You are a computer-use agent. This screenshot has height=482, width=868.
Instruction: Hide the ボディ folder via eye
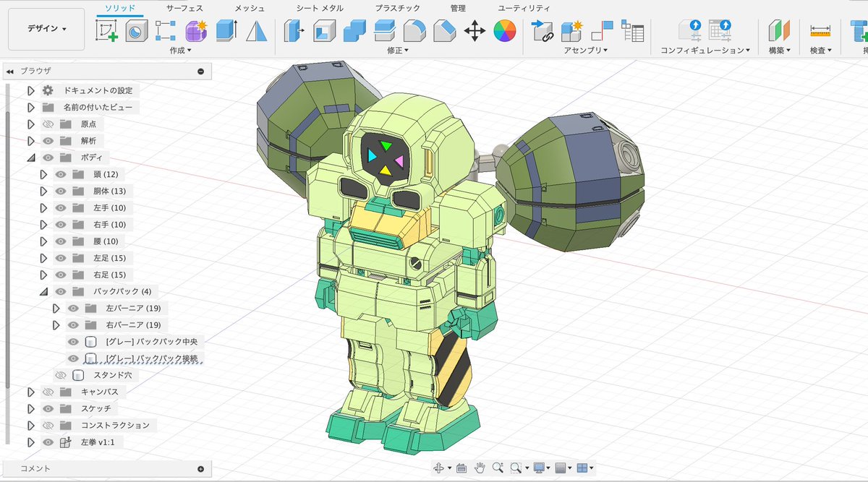tap(48, 158)
